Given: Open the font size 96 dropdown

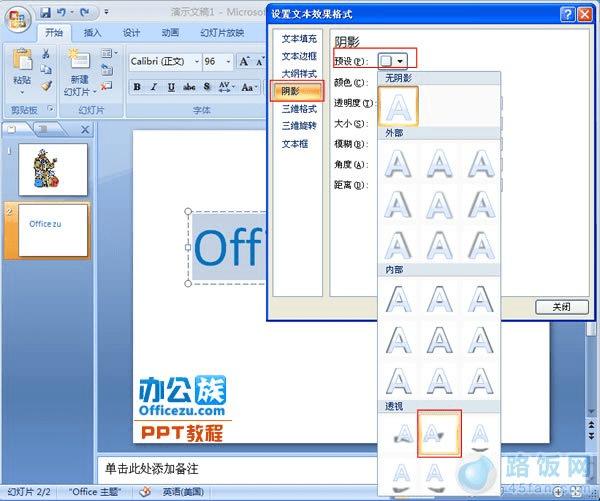Looking at the screenshot, I should [x=228, y=61].
